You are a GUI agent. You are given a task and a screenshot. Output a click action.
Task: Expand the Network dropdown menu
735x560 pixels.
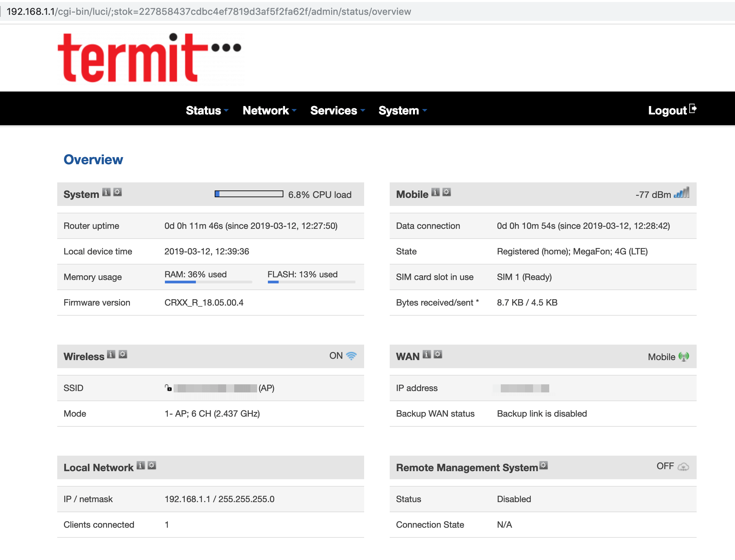(x=269, y=110)
